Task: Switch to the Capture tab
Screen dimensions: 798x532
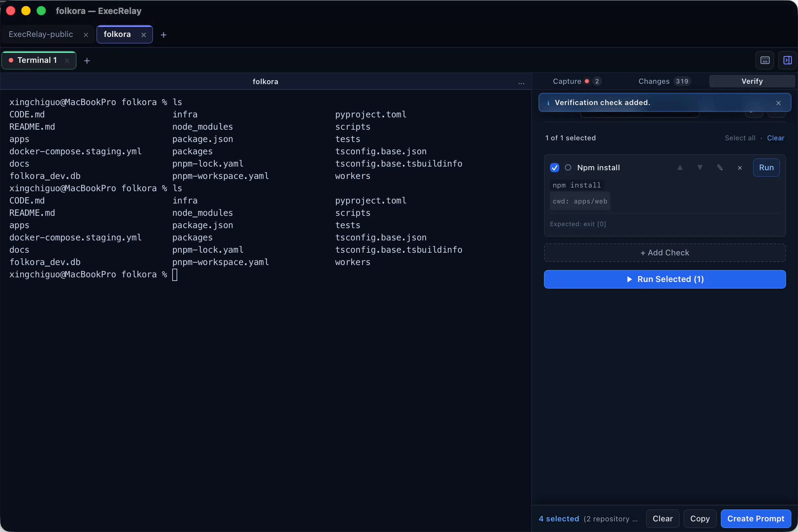Action: (577, 81)
